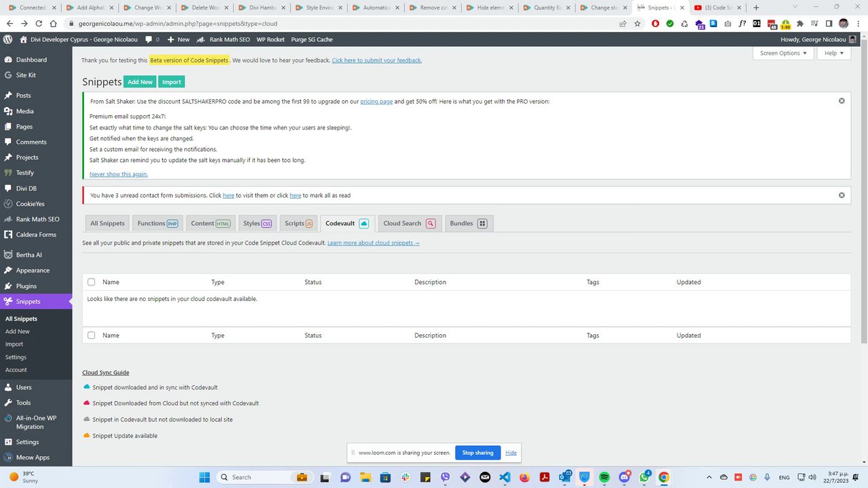Image resolution: width=868 pixels, height=488 pixels.
Task: Click the Import button beside Snippets heading
Action: 172,82
